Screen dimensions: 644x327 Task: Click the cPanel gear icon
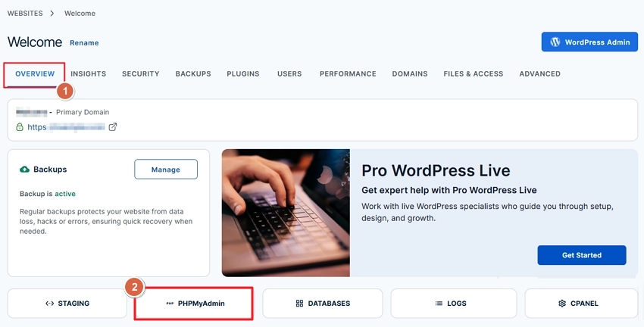tap(562, 304)
